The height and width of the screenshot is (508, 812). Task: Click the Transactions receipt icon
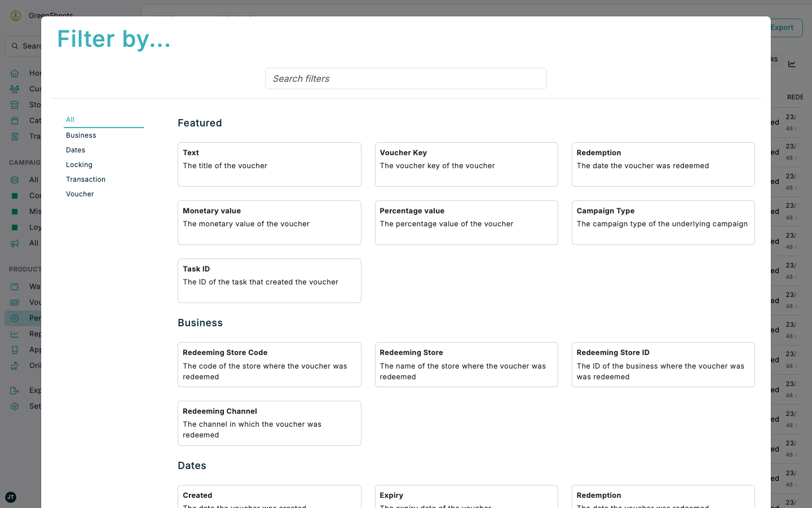coord(14,136)
